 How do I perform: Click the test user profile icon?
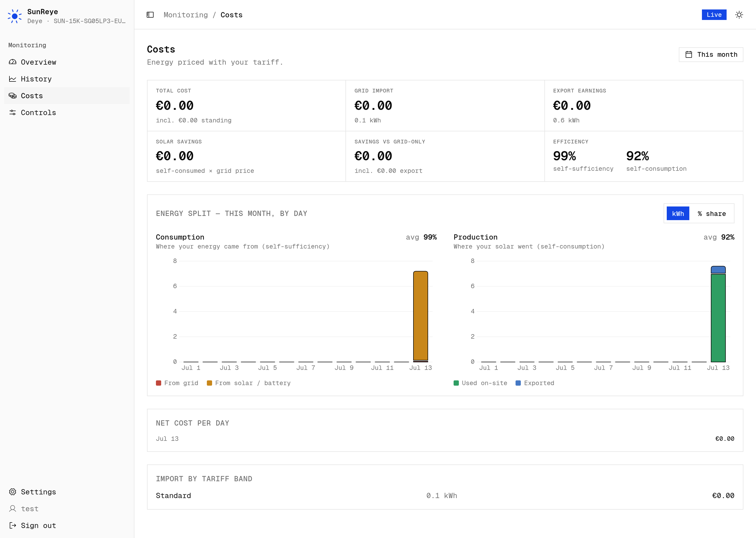point(13,509)
